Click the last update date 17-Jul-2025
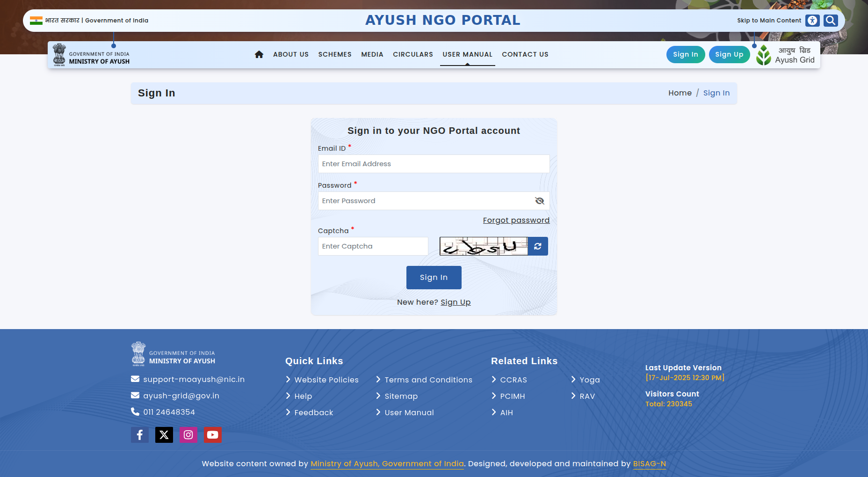 (x=685, y=378)
